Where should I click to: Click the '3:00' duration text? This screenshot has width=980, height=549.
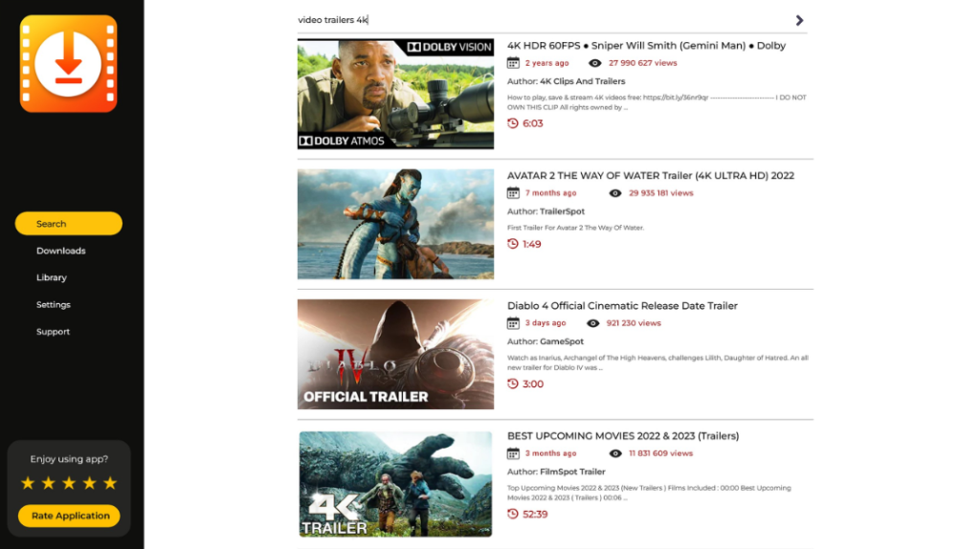pyautogui.click(x=533, y=384)
